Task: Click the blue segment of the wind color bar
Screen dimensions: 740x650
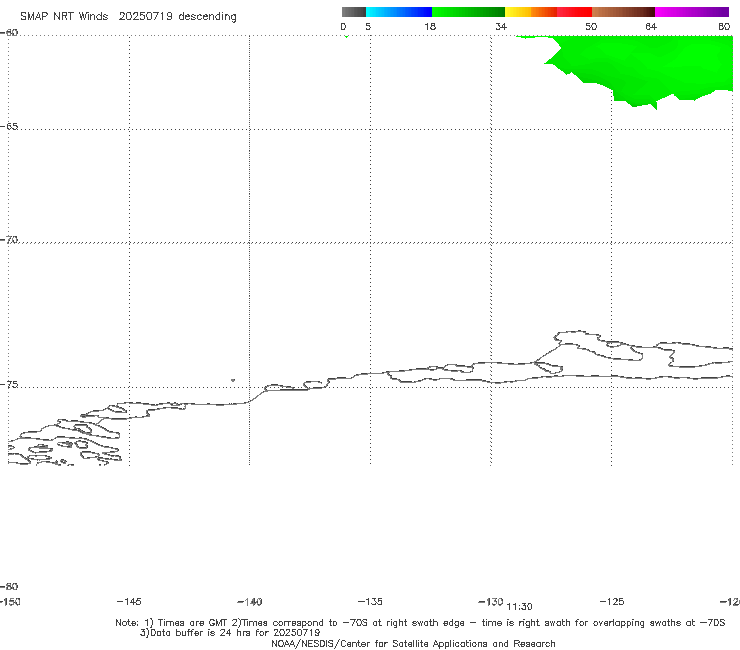Action: [x=399, y=12]
